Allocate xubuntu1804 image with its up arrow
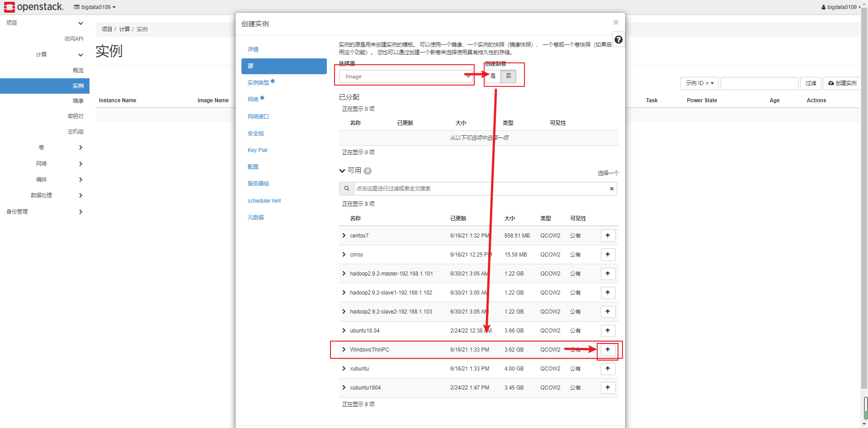Screen dimensions: 868x428 point(608,388)
